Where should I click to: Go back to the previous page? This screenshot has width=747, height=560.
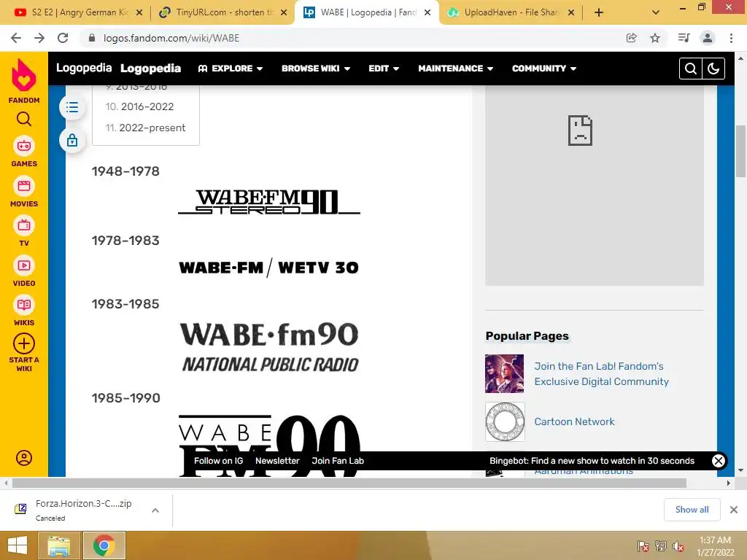[16, 38]
